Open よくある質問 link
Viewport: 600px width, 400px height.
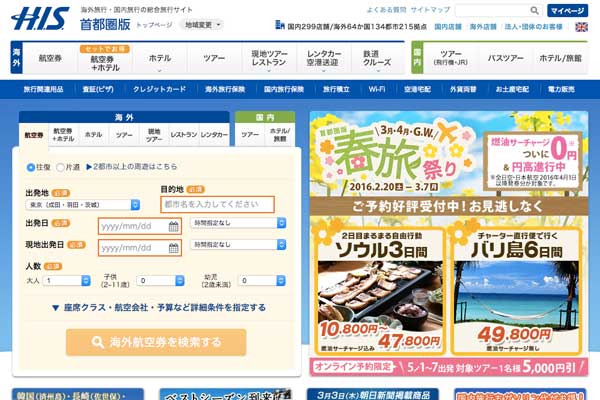point(386,10)
